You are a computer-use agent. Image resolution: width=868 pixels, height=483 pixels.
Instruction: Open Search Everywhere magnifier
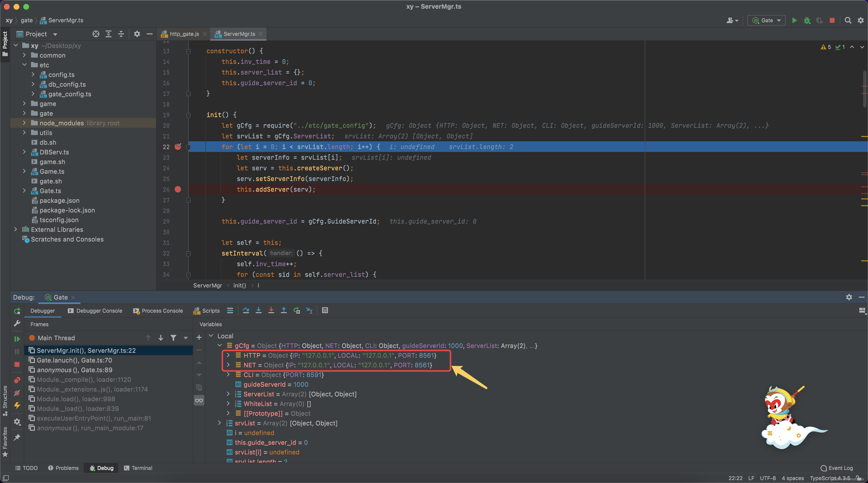point(848,20)
